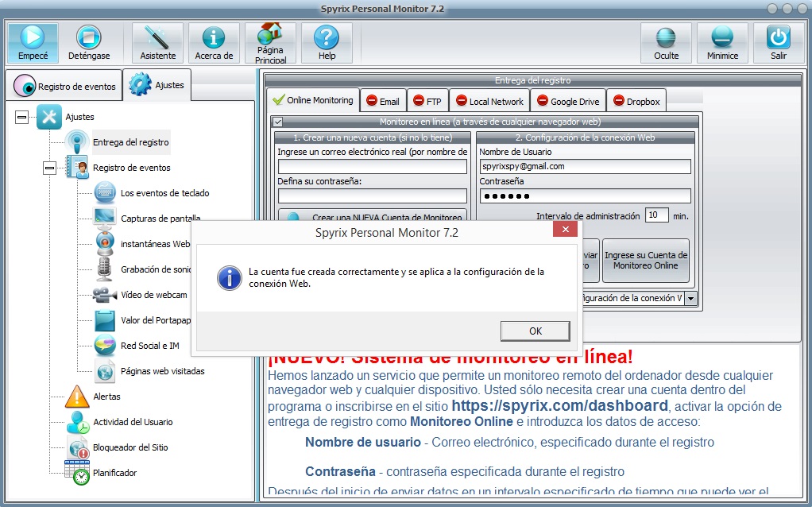This screenshot has width=812, height=507.
Task: Click the Páginas web visitadas globe icon
Action: pyautogui.click(x=105, y=371)
